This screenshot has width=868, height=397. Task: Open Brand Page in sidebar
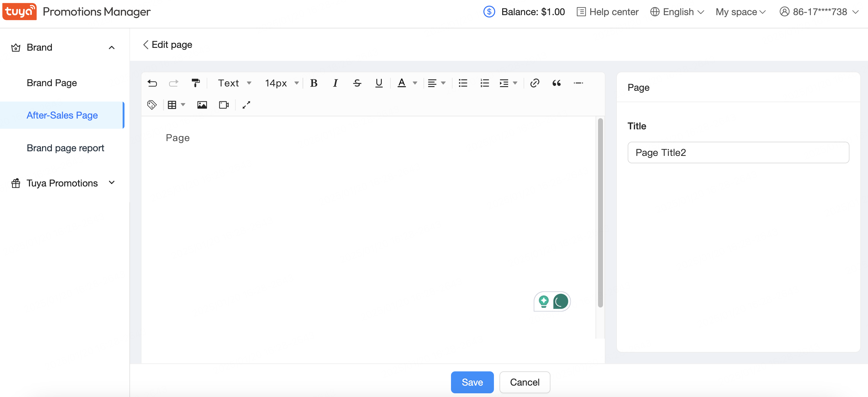[52, 83]
